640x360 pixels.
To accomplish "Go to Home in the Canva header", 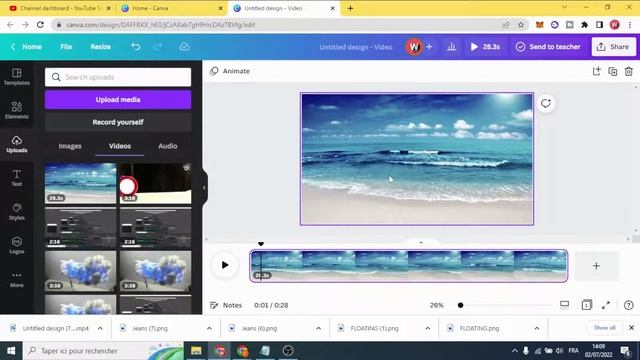I will (x=32, y=47).
